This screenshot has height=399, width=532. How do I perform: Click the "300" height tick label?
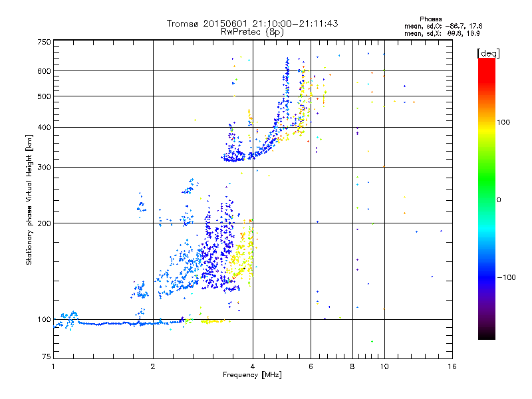point(44,167)
